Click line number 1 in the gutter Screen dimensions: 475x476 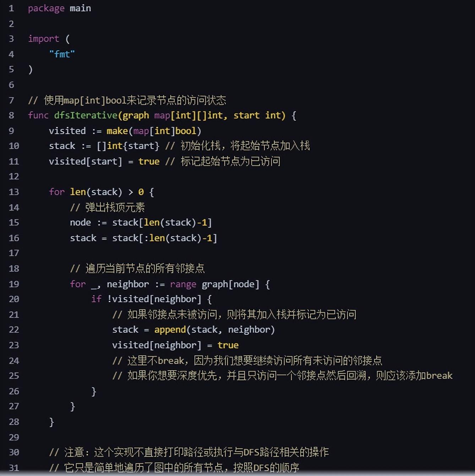[x=11, y=8]
